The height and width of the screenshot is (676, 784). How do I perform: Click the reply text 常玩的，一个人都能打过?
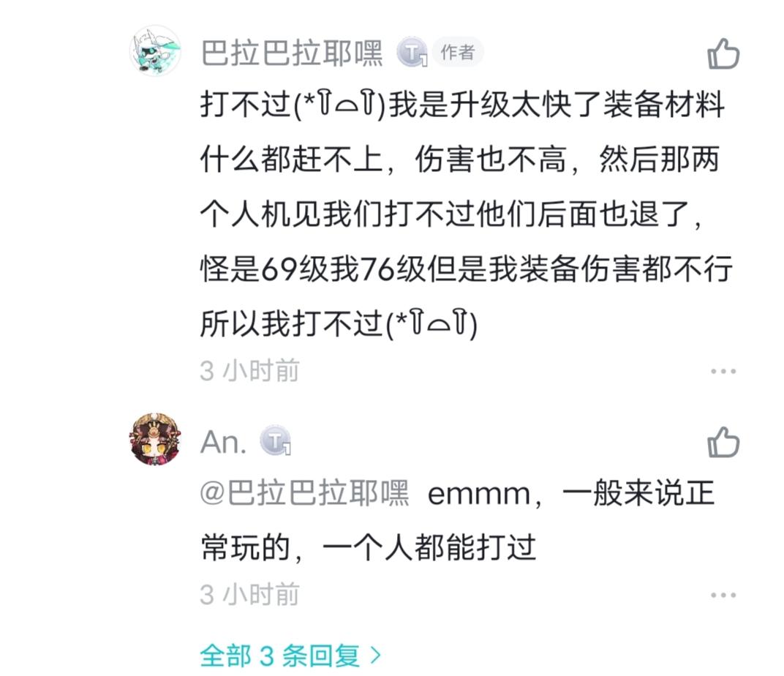369,547
